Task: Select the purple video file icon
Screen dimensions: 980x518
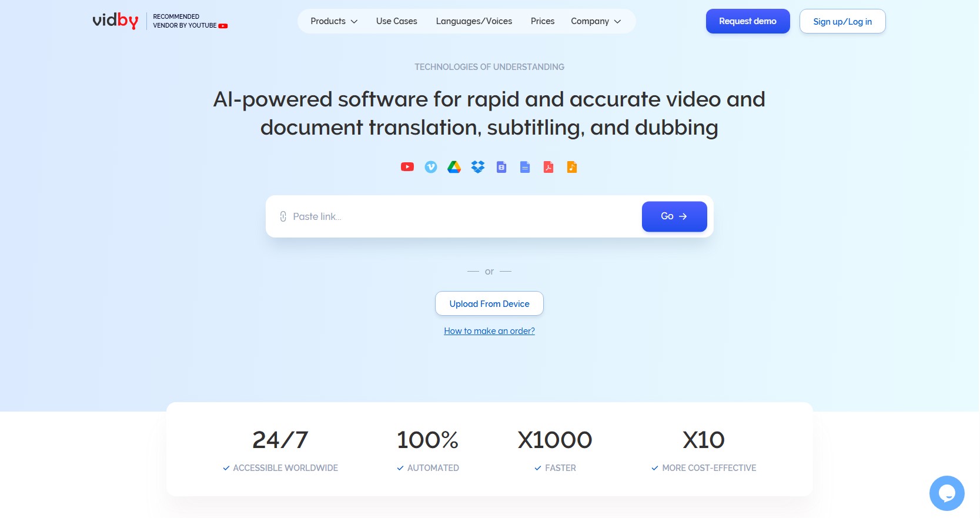Action: tap(501, 167)
